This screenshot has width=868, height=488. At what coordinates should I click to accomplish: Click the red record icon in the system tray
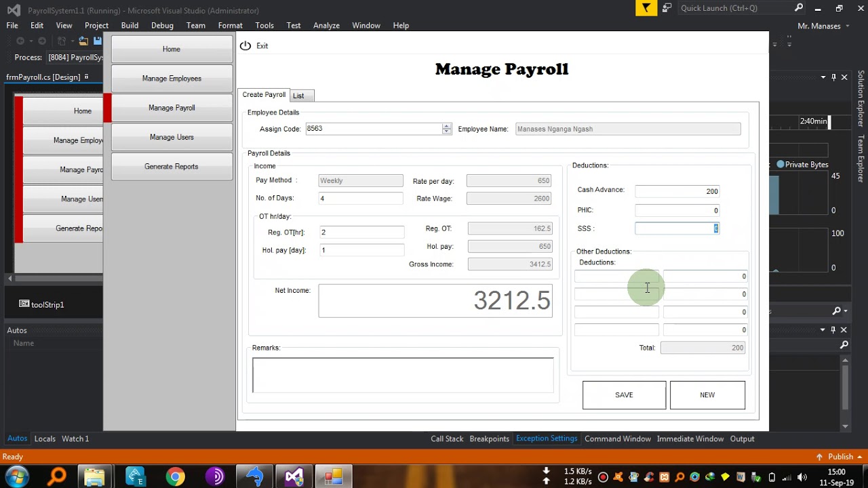click(x=603, y=477)
